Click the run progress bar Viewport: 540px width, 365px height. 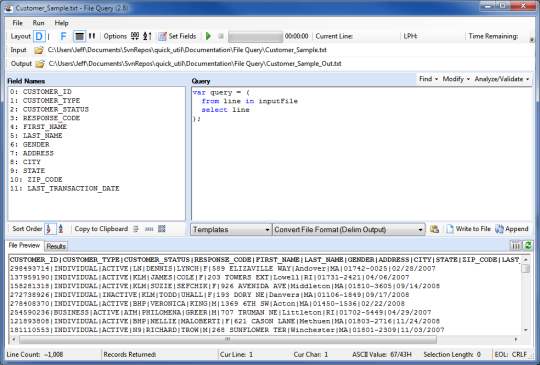255,36
